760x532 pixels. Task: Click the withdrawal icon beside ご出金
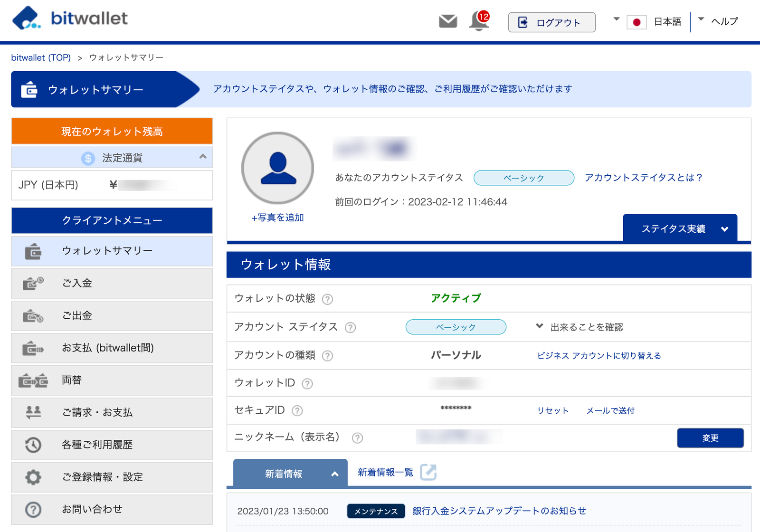point(33,316)
